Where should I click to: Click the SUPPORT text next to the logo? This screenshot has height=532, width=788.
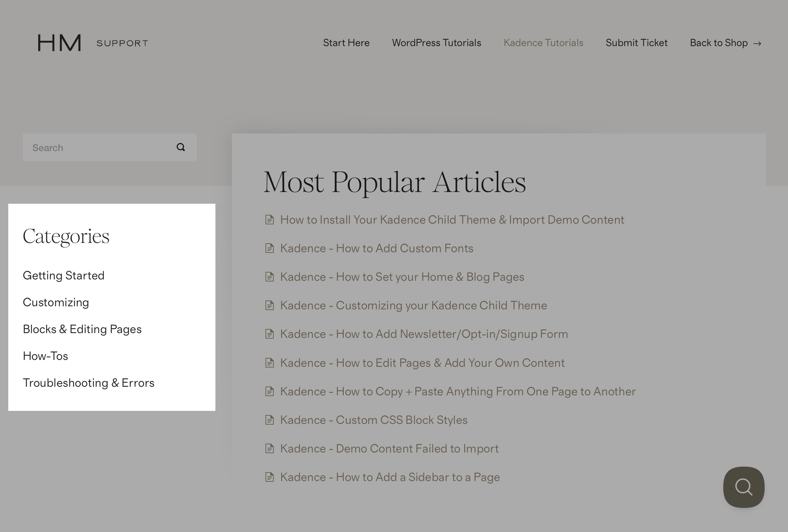point(122,43)
